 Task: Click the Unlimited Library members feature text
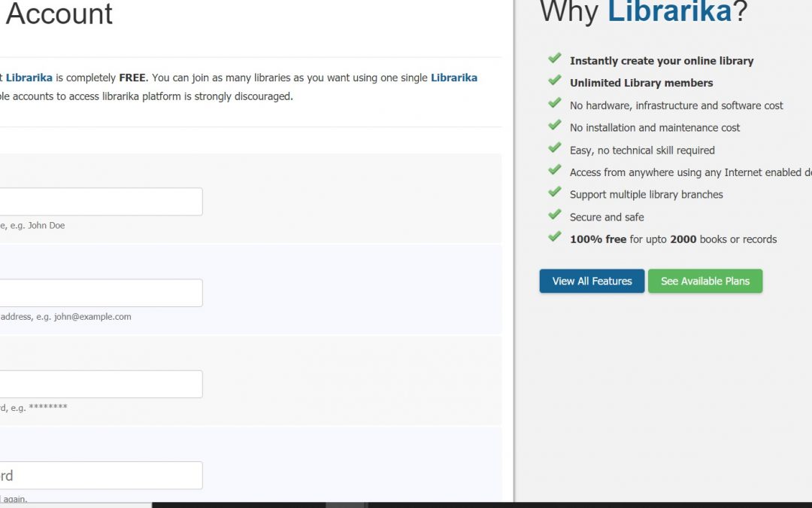[x=641, y=83]
